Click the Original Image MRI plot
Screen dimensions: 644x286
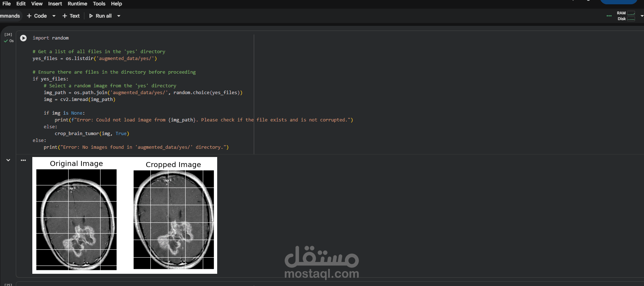pos(76,220)
